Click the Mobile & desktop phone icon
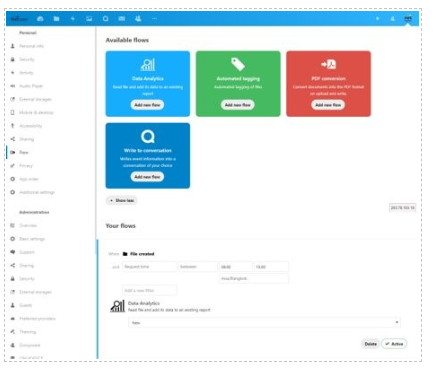 [13, 112]
